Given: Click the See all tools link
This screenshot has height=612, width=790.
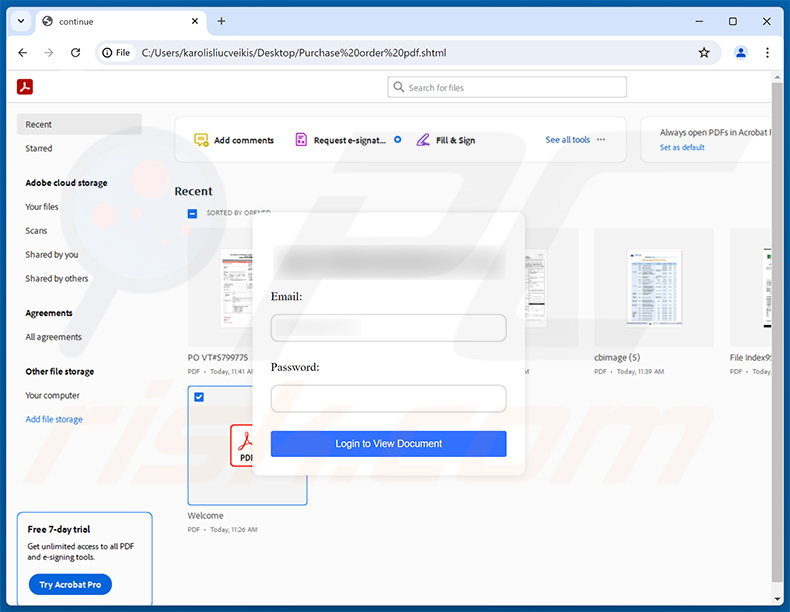Looking at the screenshot, I should [x=567, y=140].
